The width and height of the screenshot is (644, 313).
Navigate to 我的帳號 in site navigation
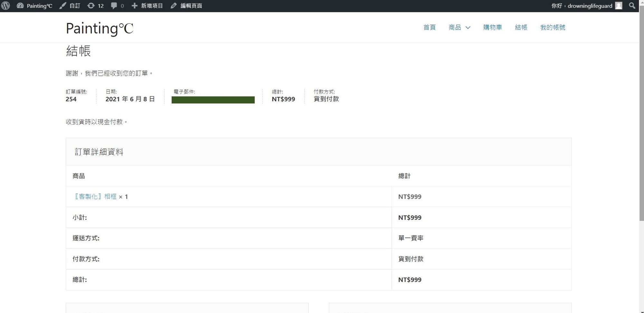(553, 27)
